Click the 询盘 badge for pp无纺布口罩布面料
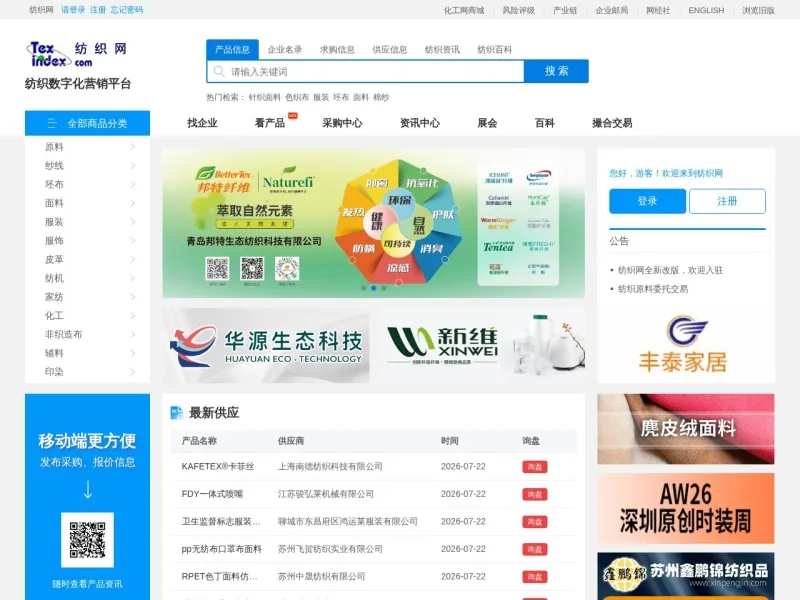The width and height of the screenshot is (800, 600). point(535,549)
